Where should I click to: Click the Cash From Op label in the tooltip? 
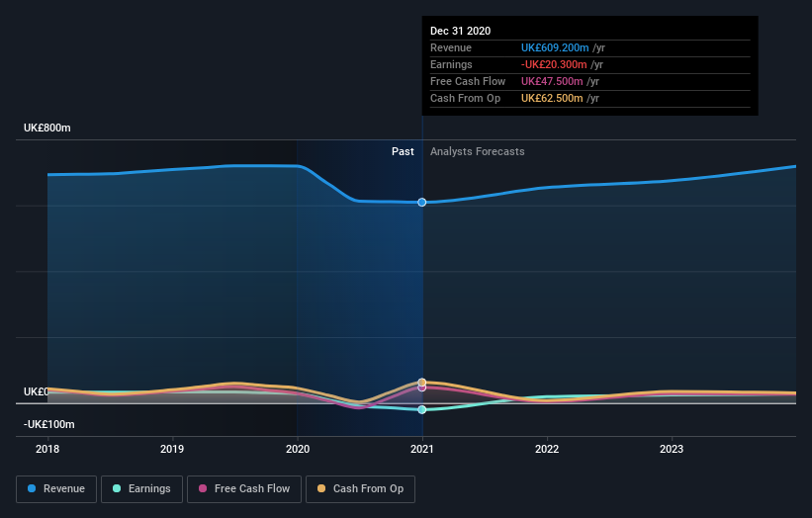coord(466,98)
